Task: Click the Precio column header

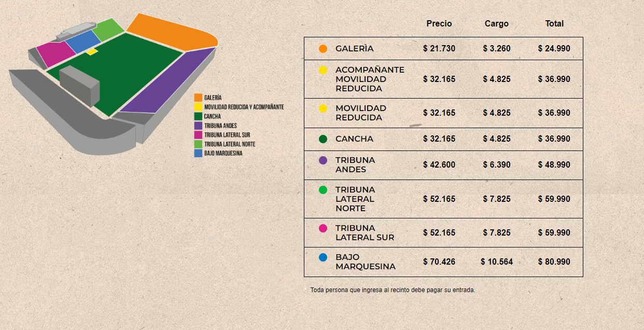Action: (x=439, y=24)
